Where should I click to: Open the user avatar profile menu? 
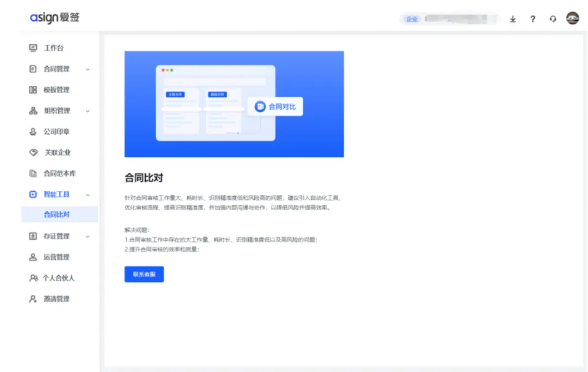573,18
